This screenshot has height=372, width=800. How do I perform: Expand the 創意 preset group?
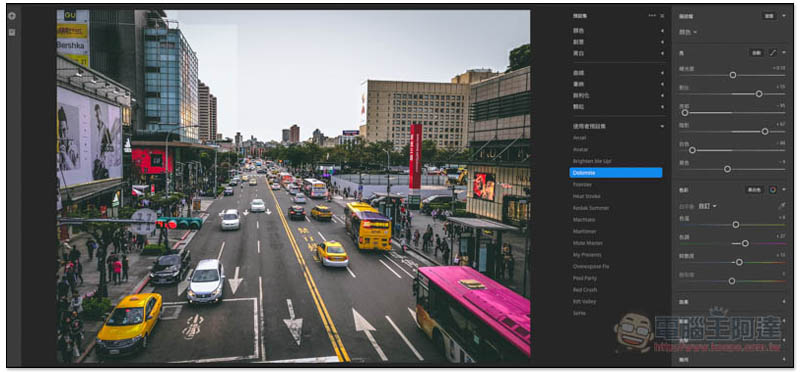click(662, 42)
